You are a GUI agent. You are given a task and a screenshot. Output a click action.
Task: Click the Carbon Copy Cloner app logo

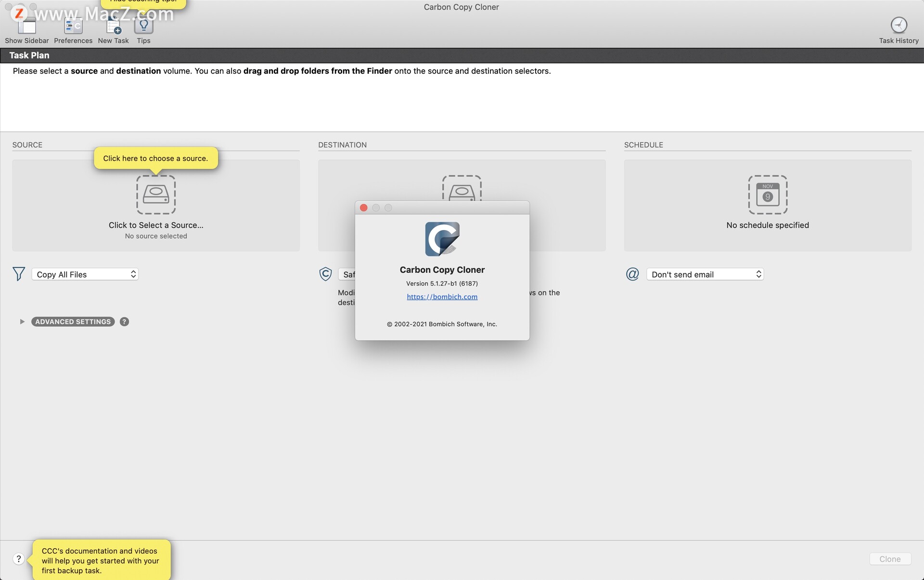(x=442, y=239)
